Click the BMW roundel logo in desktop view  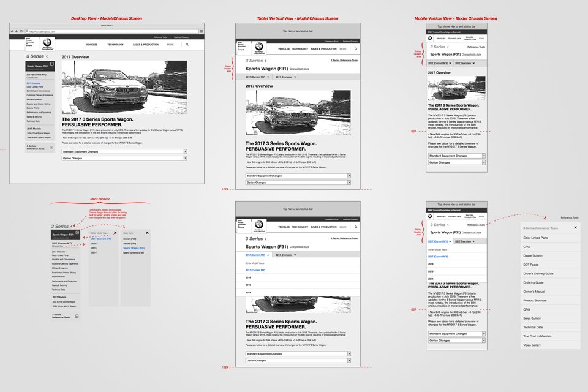click(x=47, y=43)
